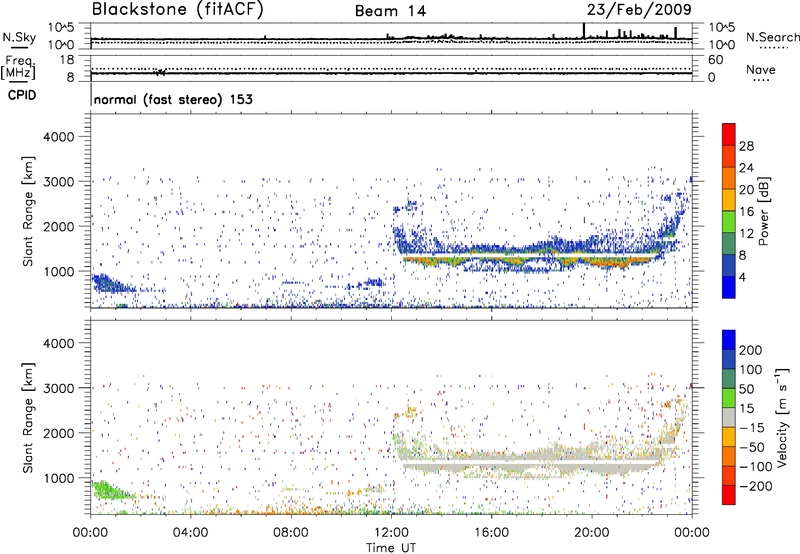Screen dimensions: 800x554
Task: Click the '04:00' time tick label
Action: pos(190,533)
